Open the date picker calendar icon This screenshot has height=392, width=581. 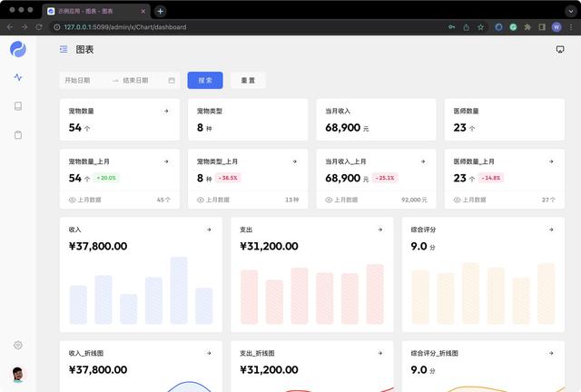point(172,81)
